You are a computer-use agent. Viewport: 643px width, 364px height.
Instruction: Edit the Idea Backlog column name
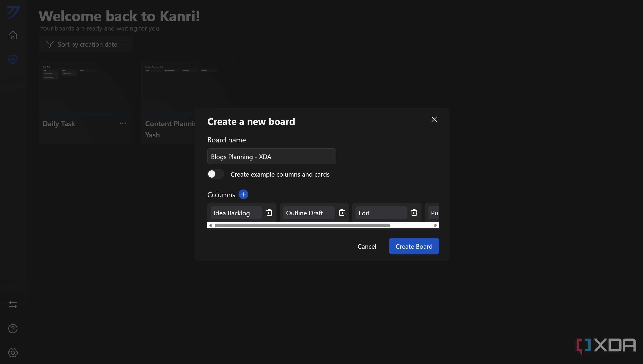(x=236, y=213)
